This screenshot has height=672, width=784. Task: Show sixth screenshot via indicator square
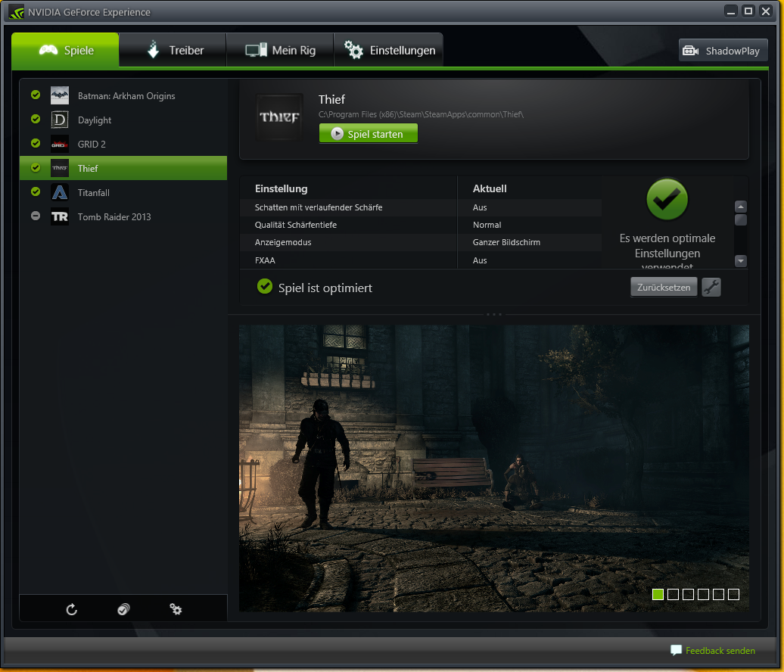tap(733, 594)
